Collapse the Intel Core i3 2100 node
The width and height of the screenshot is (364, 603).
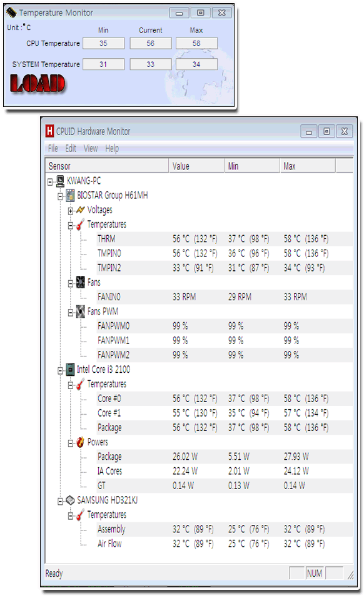[x=60, y=371]
